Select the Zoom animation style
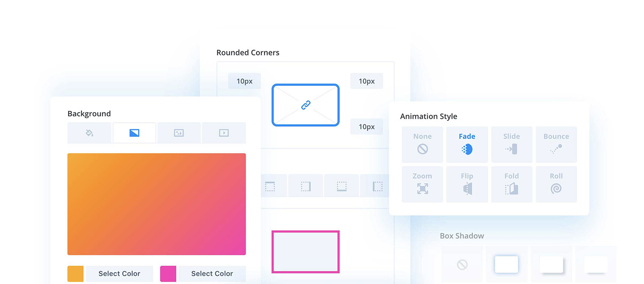Screen dimensions: 644x284 (422, 184)
